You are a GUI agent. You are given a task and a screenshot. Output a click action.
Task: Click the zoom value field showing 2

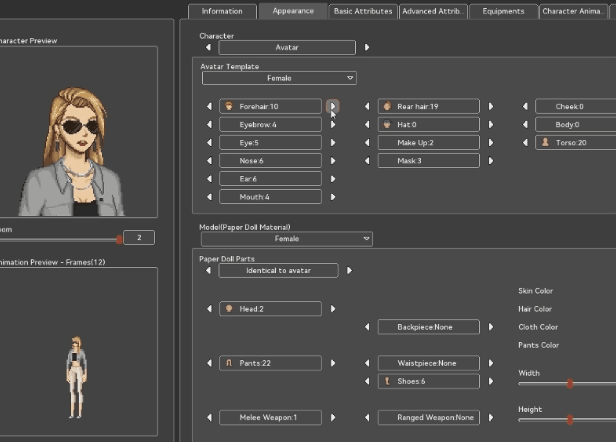(139, 238)
